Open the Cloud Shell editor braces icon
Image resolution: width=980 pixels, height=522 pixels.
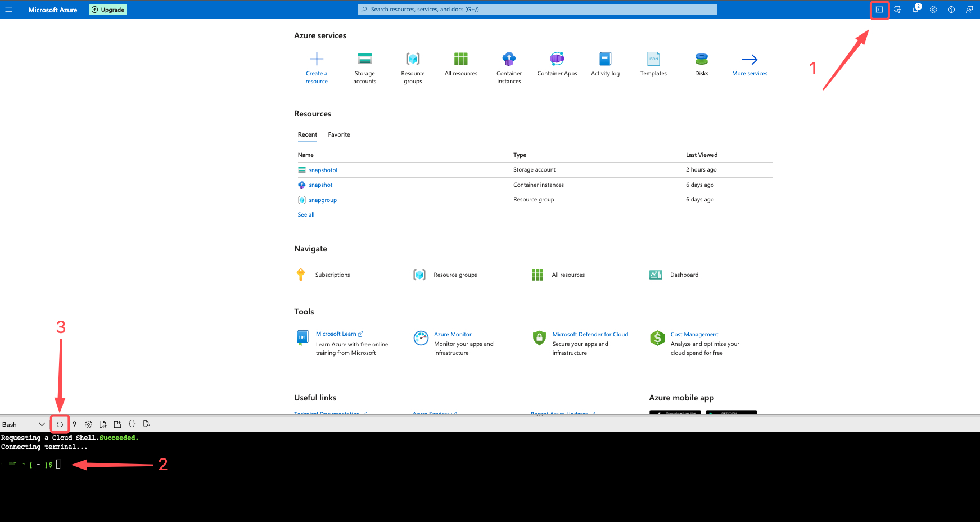pyautogui.click(x=132, y=424)
